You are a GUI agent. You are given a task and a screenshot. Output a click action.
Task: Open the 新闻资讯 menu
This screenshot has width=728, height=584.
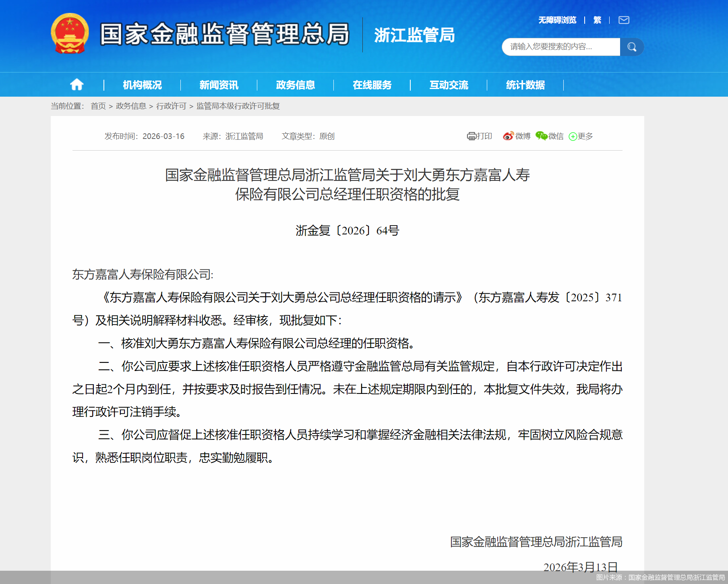[x=218, y=85]
